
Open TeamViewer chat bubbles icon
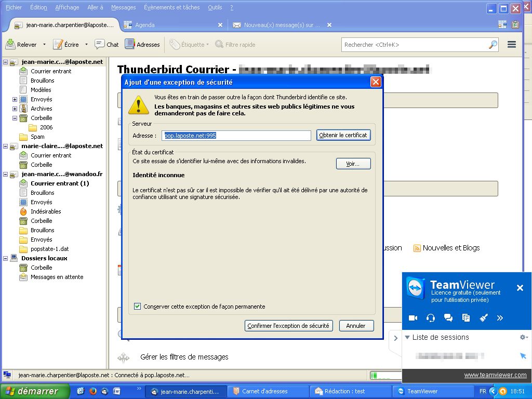pyautogui.click(x=448, y=318)
